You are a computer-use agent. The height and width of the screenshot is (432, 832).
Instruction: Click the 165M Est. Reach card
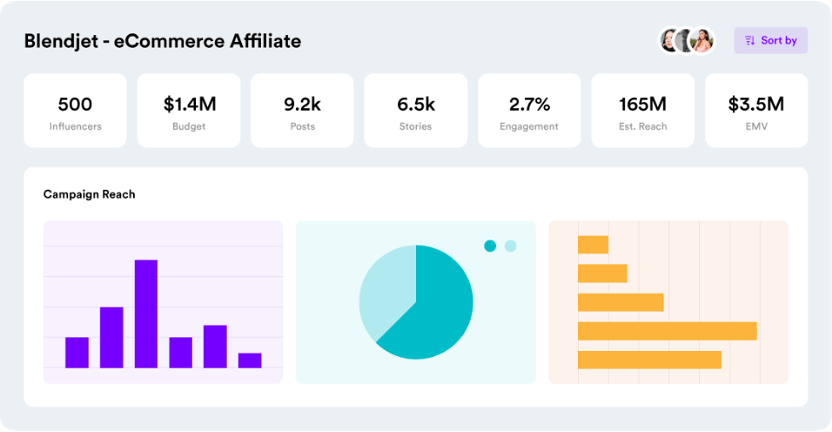click(x=643, y=110)
